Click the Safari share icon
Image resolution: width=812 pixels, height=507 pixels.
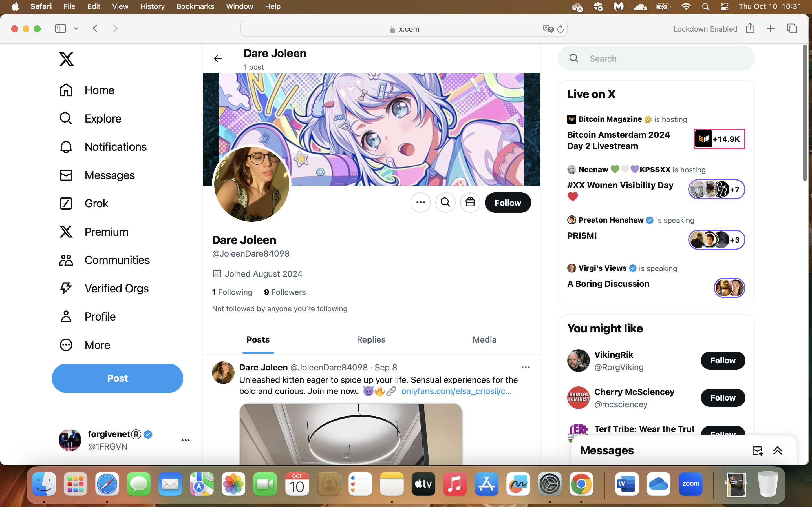click(x=750, y=28)
